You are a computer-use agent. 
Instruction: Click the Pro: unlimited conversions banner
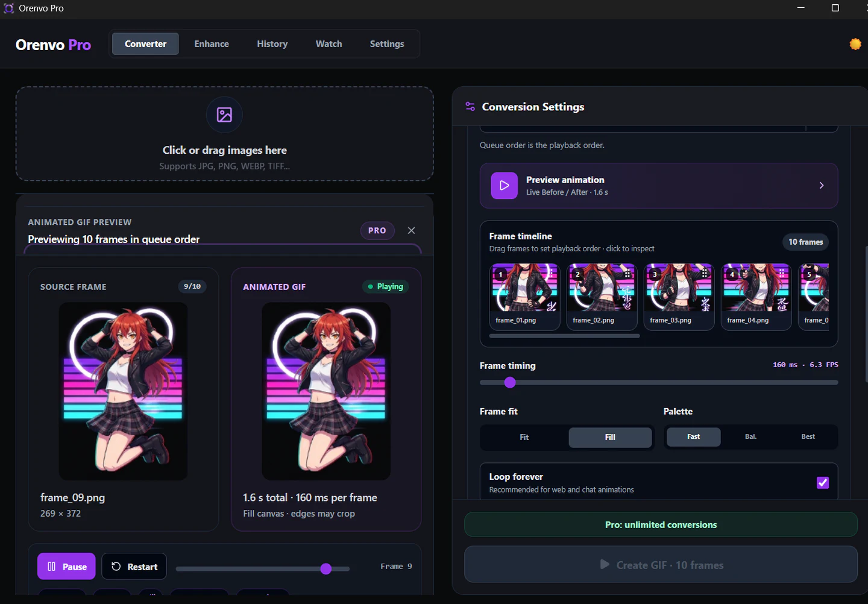(x=661, y=524)
